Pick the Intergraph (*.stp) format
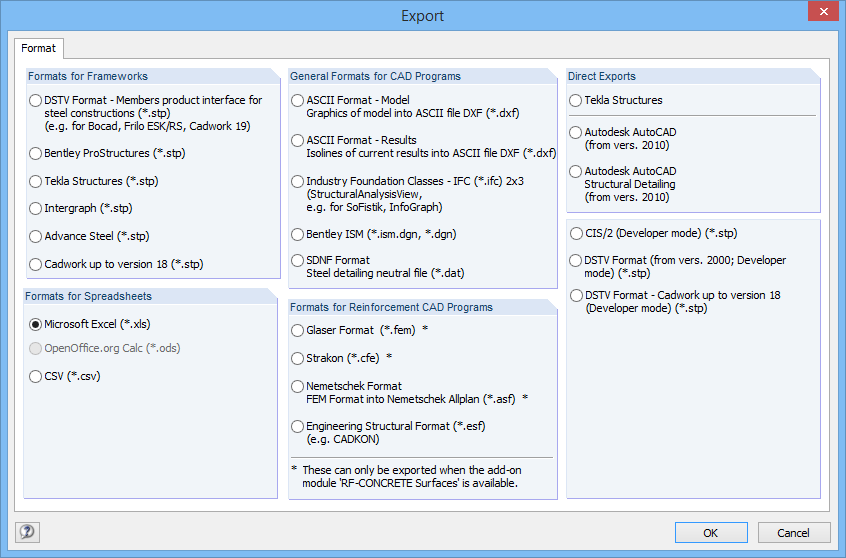The height and width of the screenshot is (558, 846). click(37, 209)
